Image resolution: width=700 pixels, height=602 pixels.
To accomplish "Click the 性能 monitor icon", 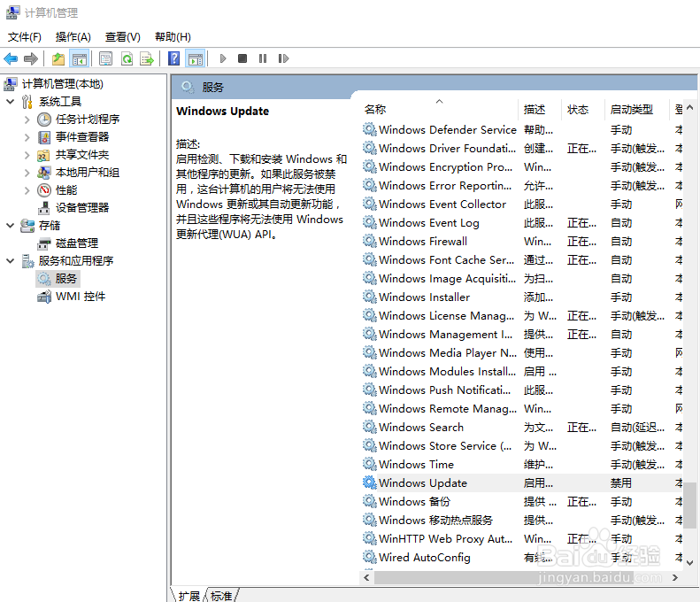I will coord(44,190).
